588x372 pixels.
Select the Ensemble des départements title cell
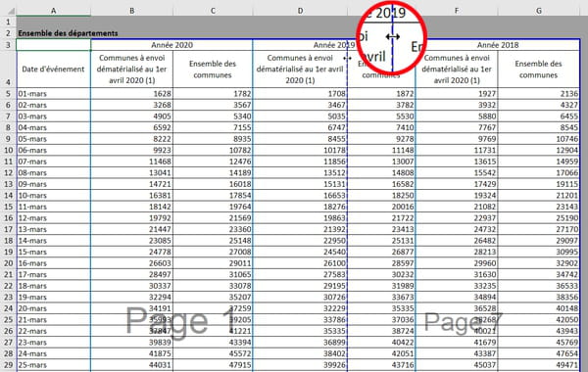68,33
